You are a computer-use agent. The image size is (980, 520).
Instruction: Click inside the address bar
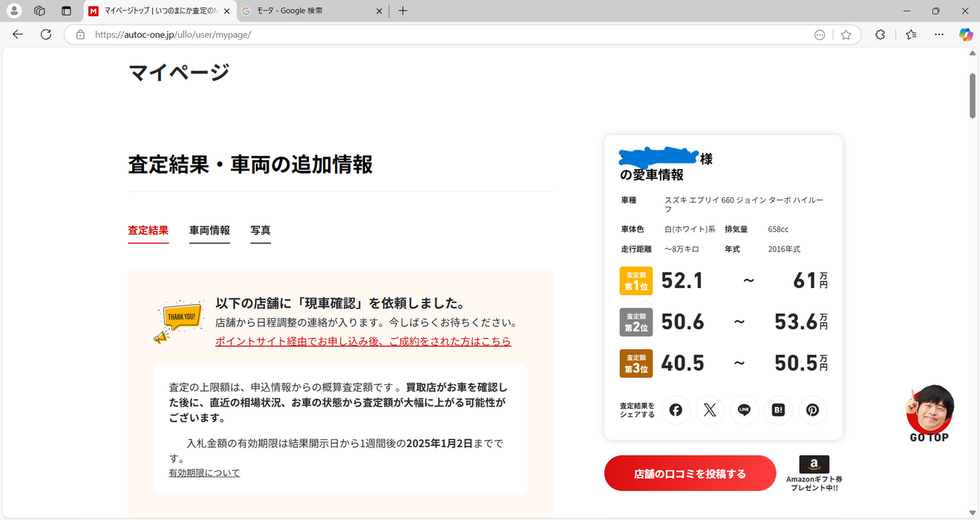(297, 34)
